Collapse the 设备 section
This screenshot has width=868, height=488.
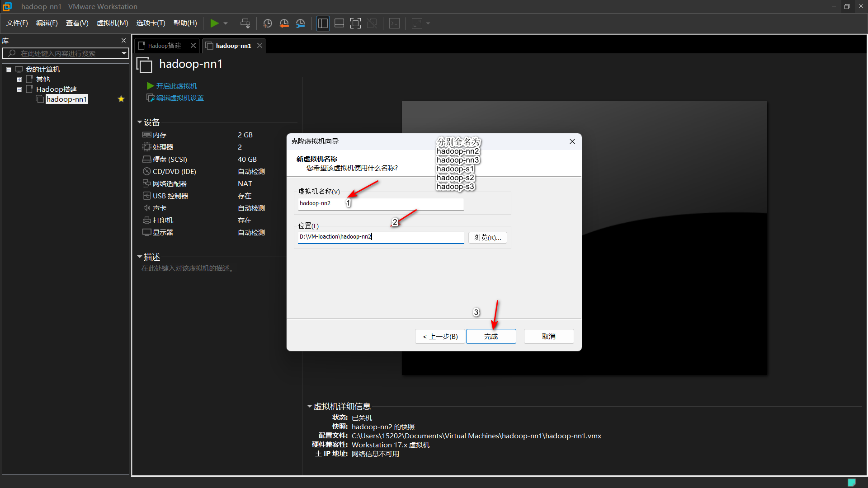pos(140,122)
